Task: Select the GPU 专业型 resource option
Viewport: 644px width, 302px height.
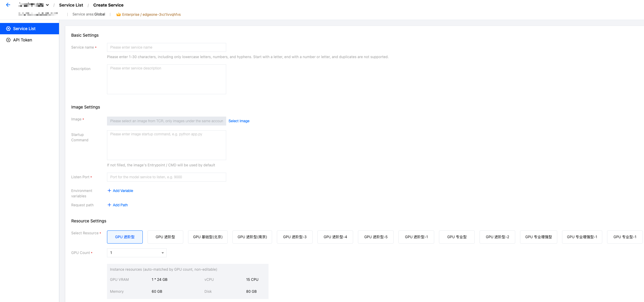Action: tap(457, 237)
